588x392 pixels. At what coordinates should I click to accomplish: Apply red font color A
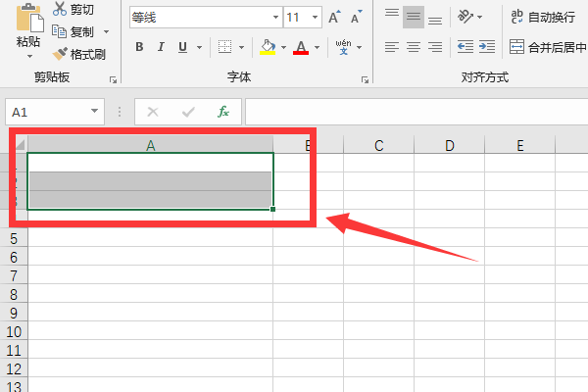click(301, 47)
